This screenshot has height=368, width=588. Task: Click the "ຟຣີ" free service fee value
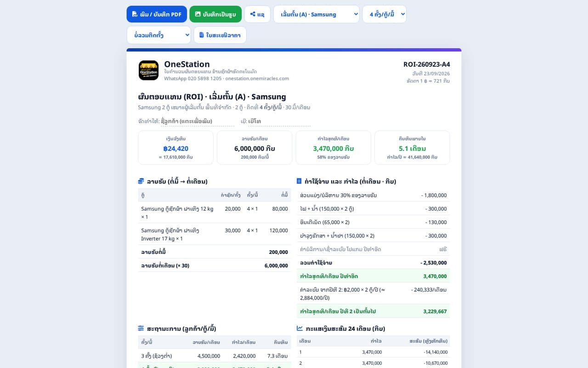[443, 249]
